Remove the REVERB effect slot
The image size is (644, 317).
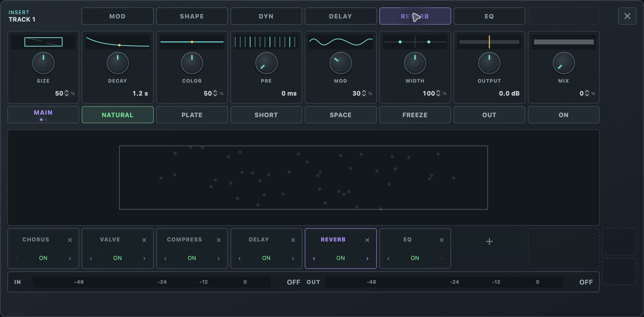point(367,240)
